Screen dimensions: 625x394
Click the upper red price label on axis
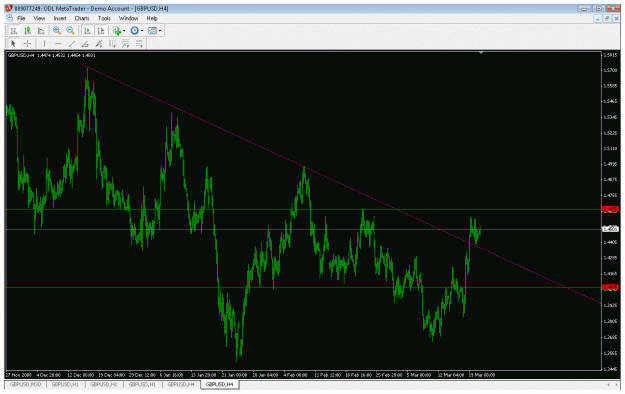click(610, 209)
